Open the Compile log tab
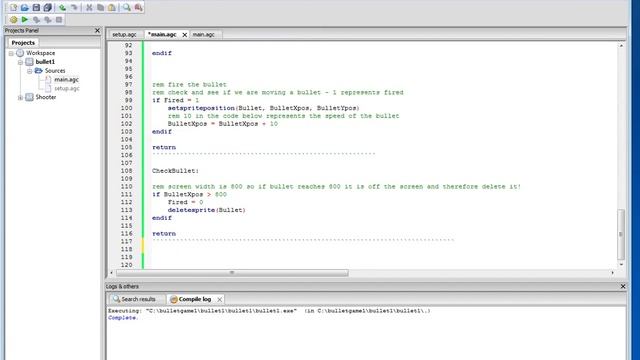 [x=195, y=299]
